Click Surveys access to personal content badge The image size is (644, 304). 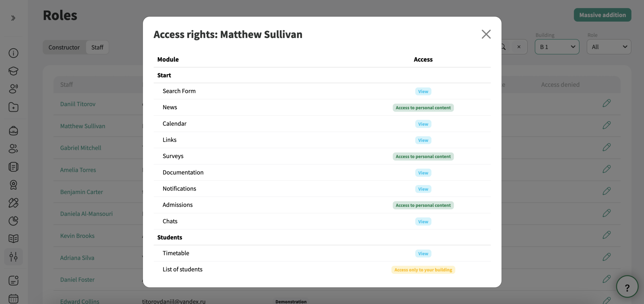pyautogui.click(x=423, y=156)
